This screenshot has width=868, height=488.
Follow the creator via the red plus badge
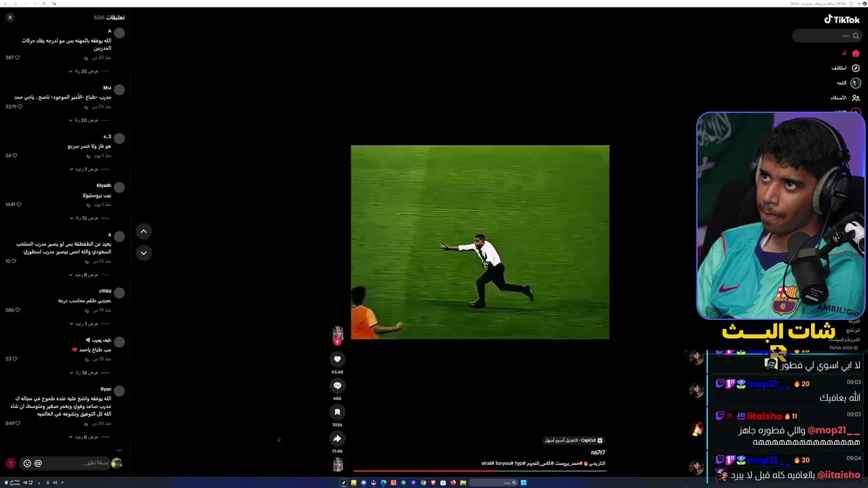click(337, 342)
